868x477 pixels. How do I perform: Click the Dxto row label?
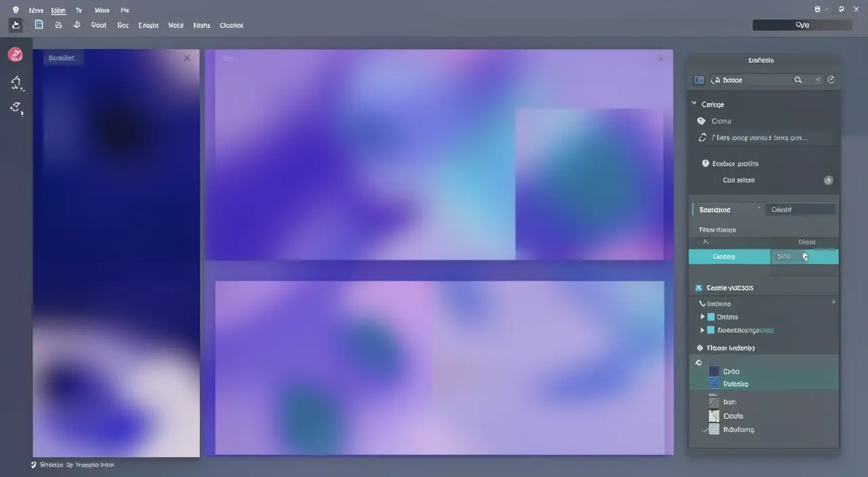731,371
